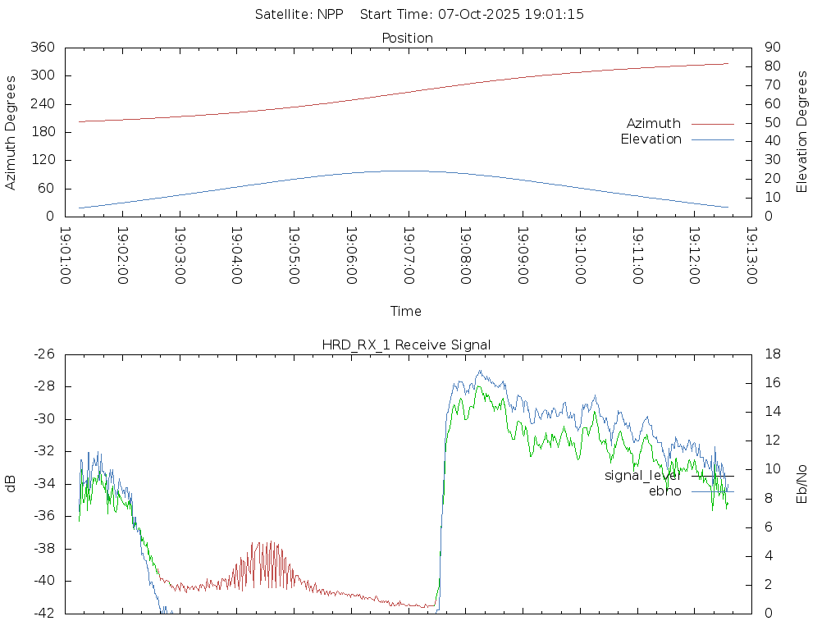Click the ebno legend label

(664, 491)
